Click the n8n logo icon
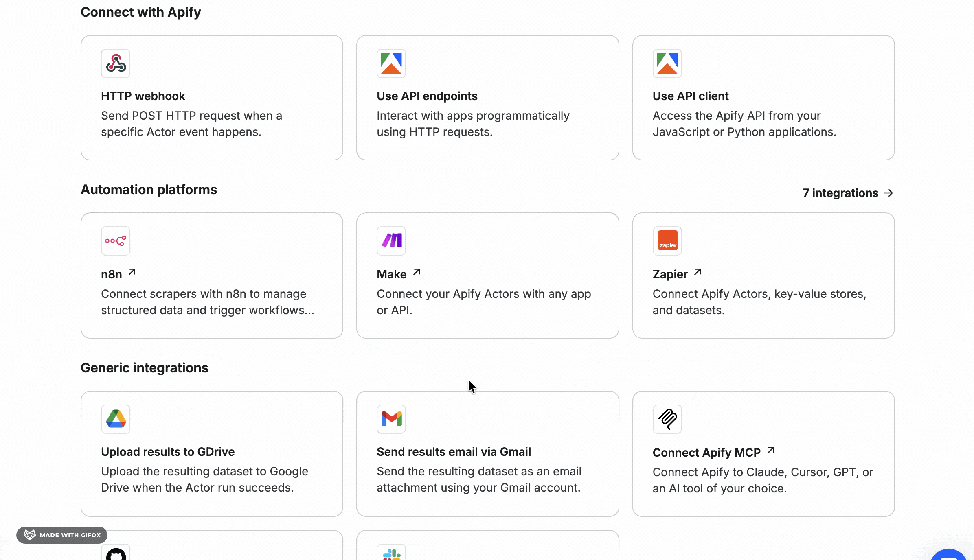The width and height of the screenshot is (974, 560). 116,241
